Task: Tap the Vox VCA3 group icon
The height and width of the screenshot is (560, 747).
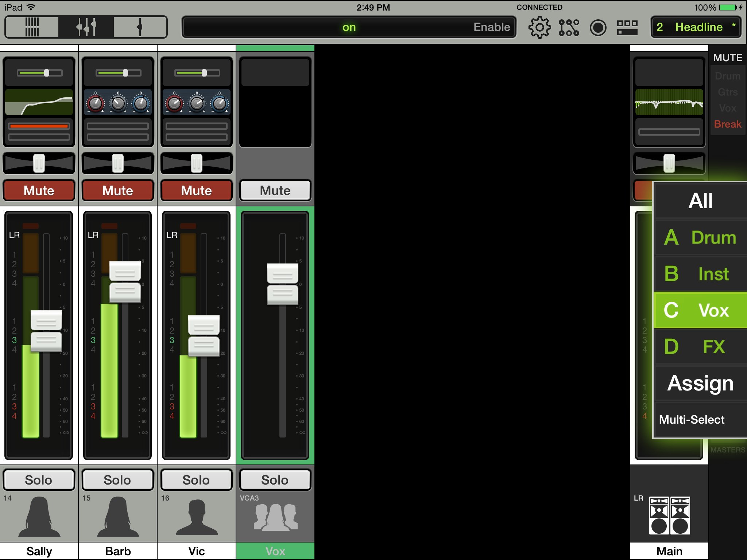Action: [x=275, y=517]
